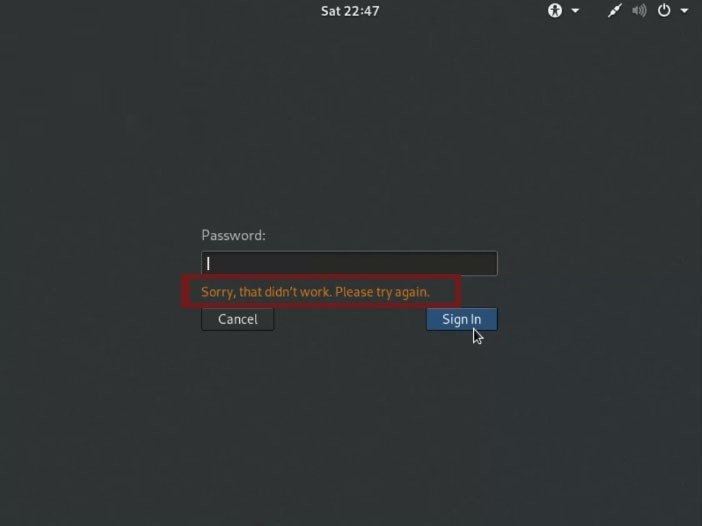Screen dimensions: 702x526
Task: Click the Sign In button
Action: (x=462, y=319)
